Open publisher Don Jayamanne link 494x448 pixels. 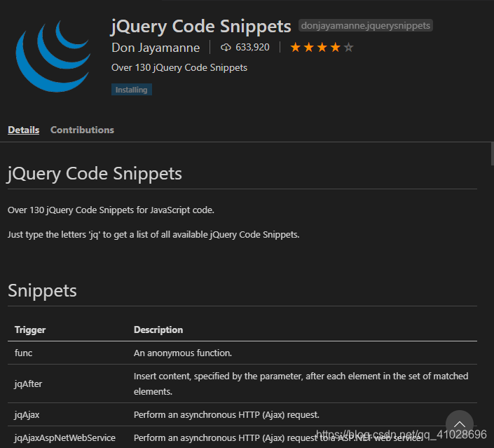click(x=156, y=48)
